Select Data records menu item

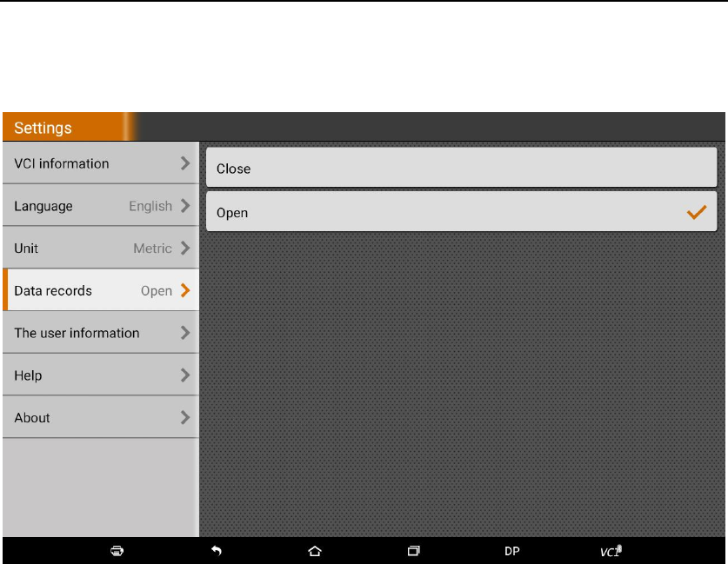click(101, 290)
